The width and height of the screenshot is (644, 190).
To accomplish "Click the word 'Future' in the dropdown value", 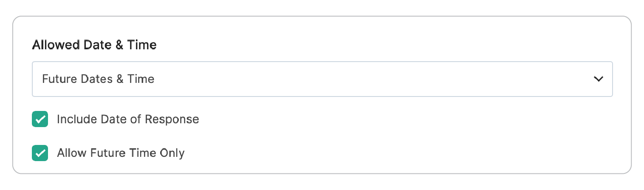I will (x=58, y=79).
